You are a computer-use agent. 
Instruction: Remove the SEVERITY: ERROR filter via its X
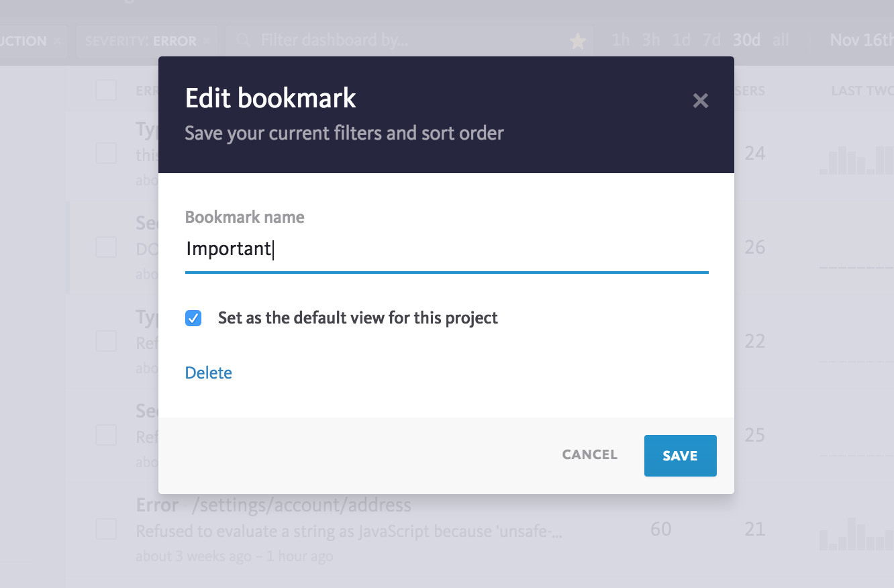(207, 40)
